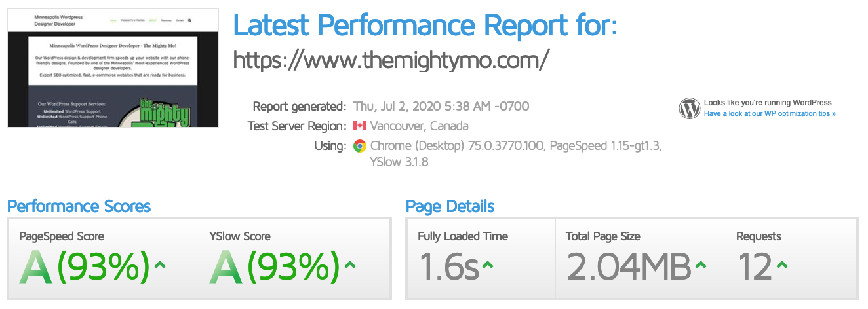This screenshot has width=868, height=309.
Task: Click the Page Details heading
Action: [x=450, y=207]
